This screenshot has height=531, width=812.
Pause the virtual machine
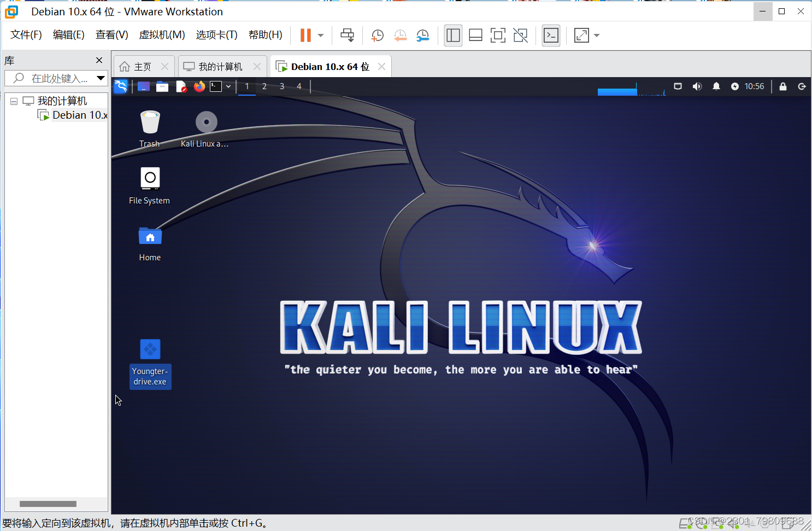click(x=305, y=36)
